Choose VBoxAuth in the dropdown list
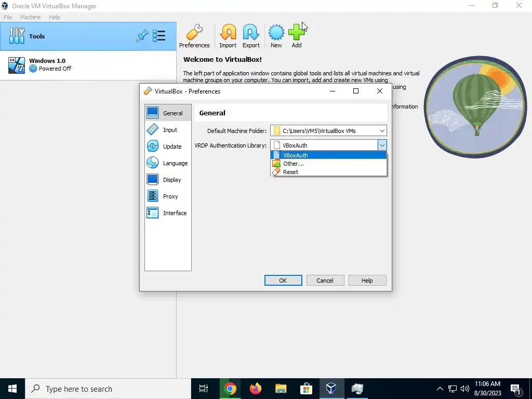 click(x=328, y=155)
